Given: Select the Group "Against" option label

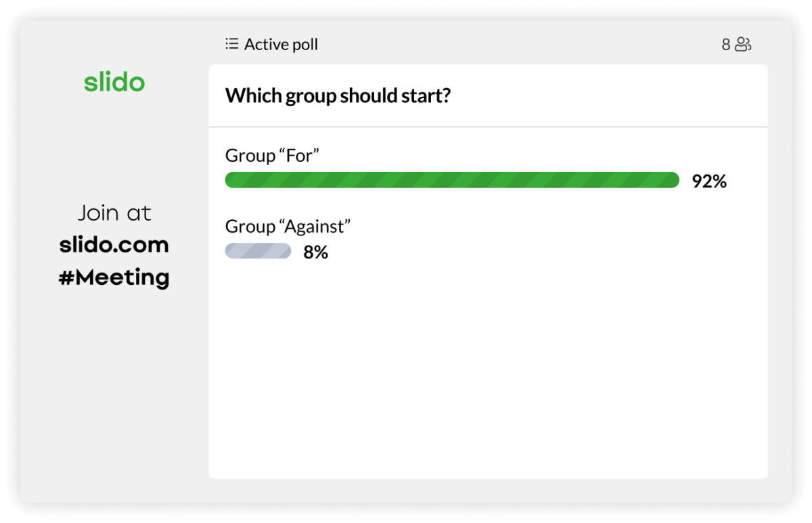Looking at the screenshot, I should pos(288,226).
